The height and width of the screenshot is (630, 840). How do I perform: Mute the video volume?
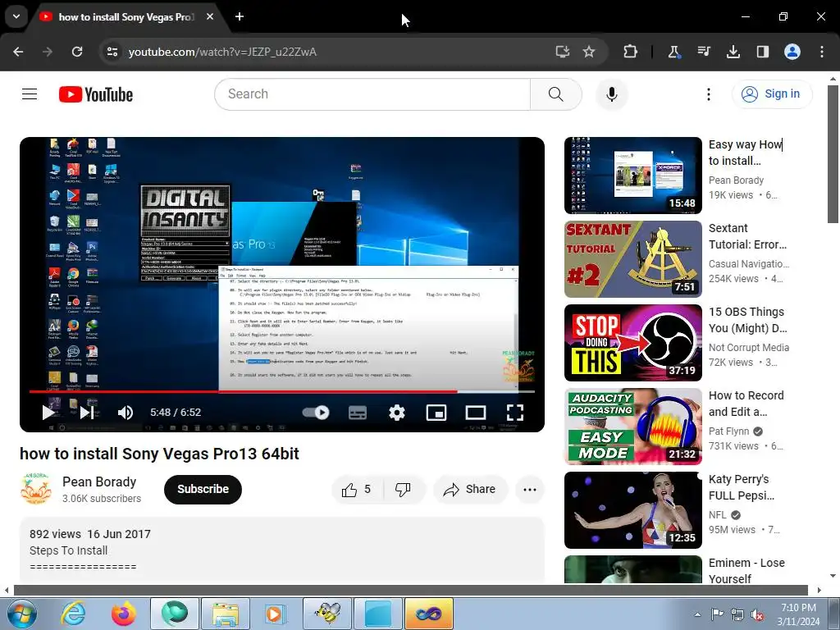click(x=125, y=412)
